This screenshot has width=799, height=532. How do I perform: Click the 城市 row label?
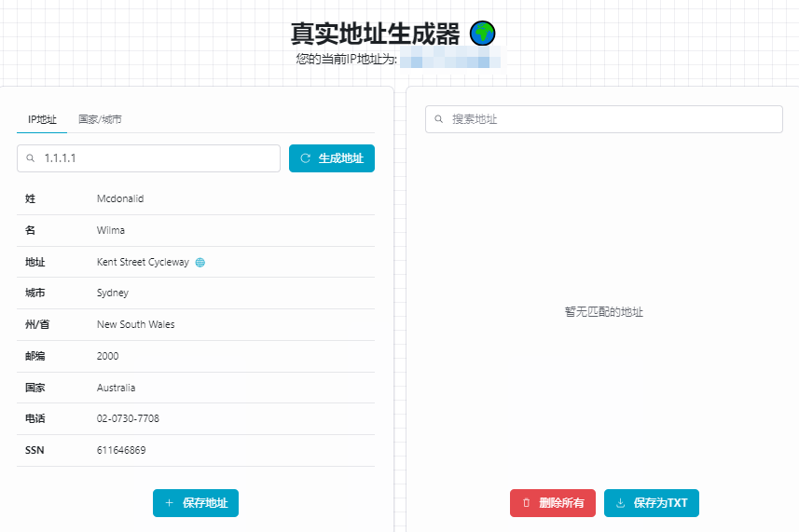(x=34, y=293)
